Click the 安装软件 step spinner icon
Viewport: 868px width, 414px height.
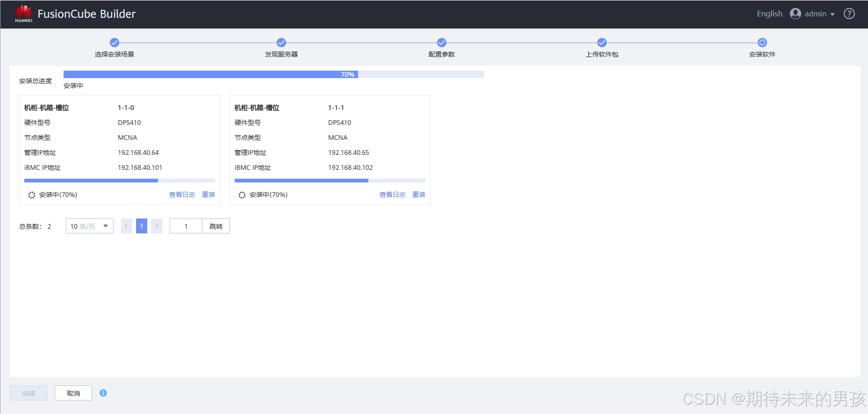point(762,43)
